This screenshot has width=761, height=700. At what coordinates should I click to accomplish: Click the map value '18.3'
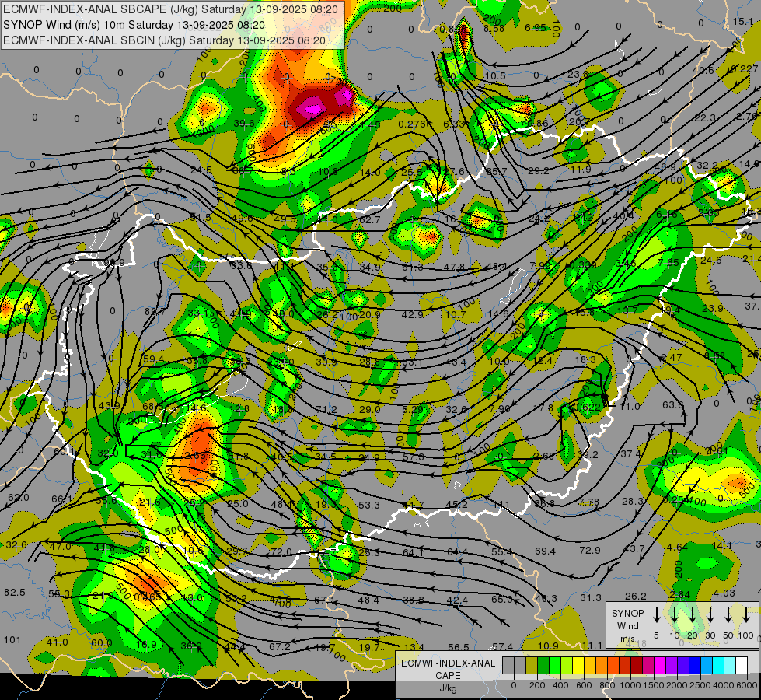[x=585, y=359]
